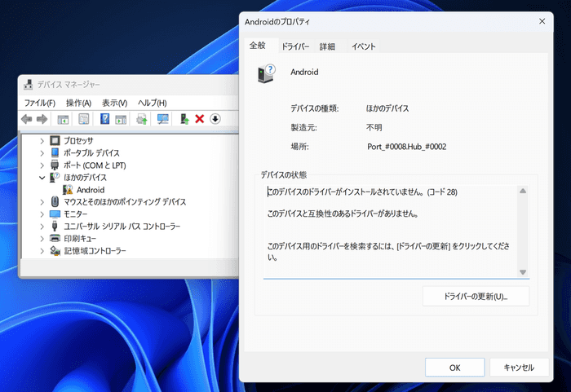The image size is (571, 392).
Task: Click the ドライバーの更新(U)... button
Action: click(476, 297)
